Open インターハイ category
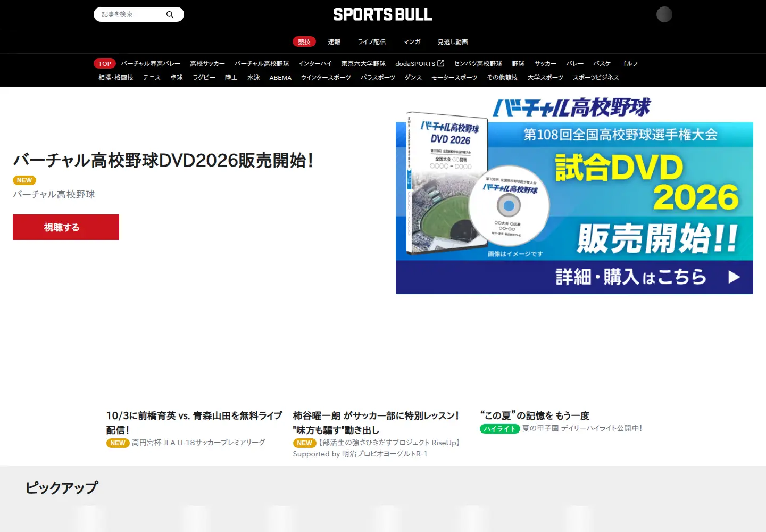The height and width of the screenshot is (532, 766). [x=315, y=63]
